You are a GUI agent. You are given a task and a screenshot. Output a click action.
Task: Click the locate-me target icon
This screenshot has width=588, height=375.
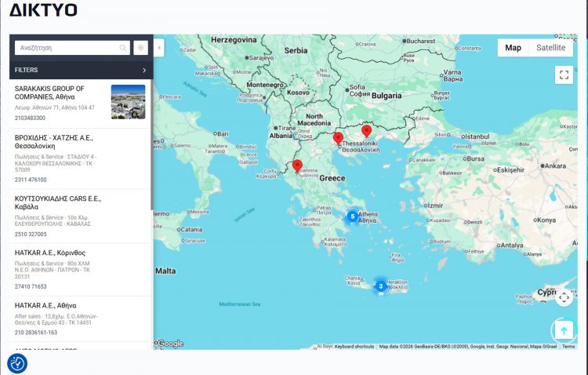[140, 48]
